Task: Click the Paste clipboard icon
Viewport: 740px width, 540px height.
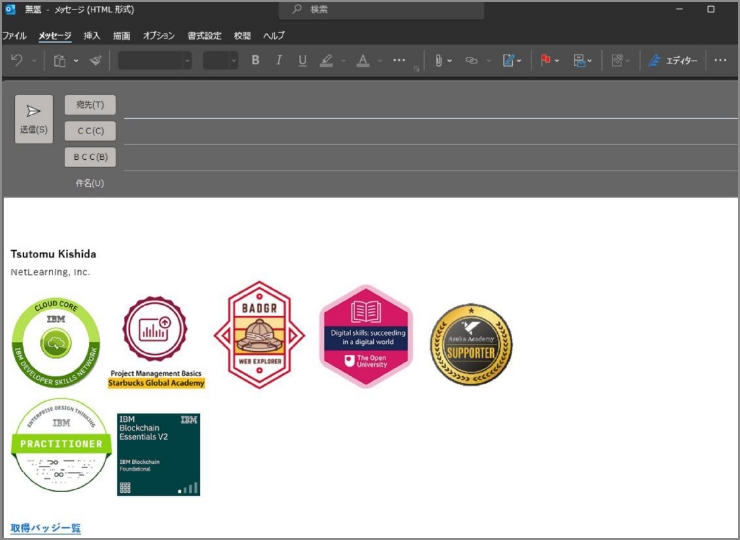Action: (x=59, y=61)
